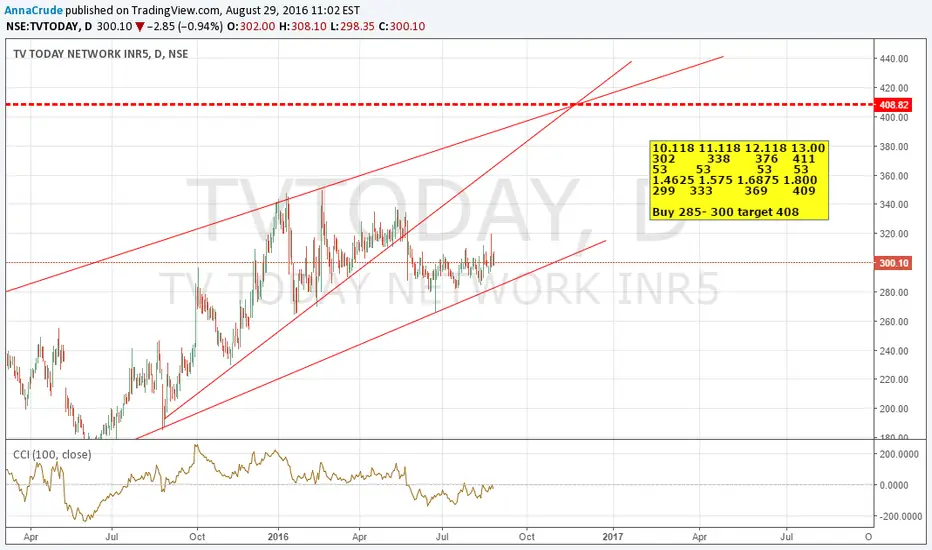Click the 'Buy 285- 300 target 408' note
932x550 pixels.
(x=725, y=212)
